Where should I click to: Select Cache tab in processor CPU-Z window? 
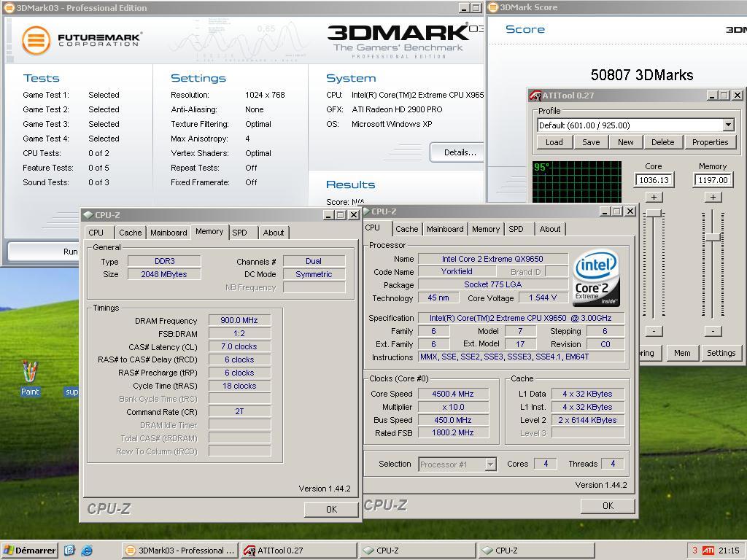tap(407, 229)
